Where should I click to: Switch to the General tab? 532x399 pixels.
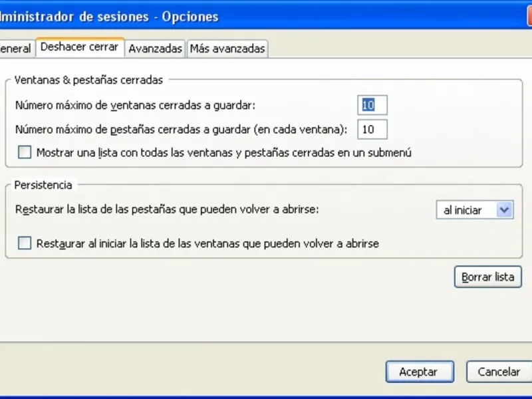(x=16, y=49)
